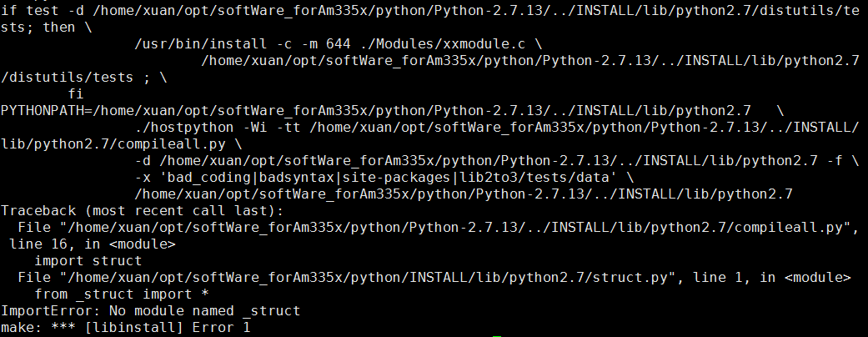Click the 'bad_coding|badsyntax|site-packages' pattern text
The height and width of the screenshot is (337, 868).
point(309,178)
